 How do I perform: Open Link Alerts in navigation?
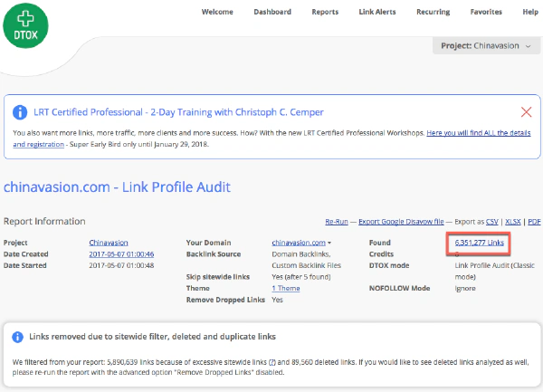pos(377,12)
